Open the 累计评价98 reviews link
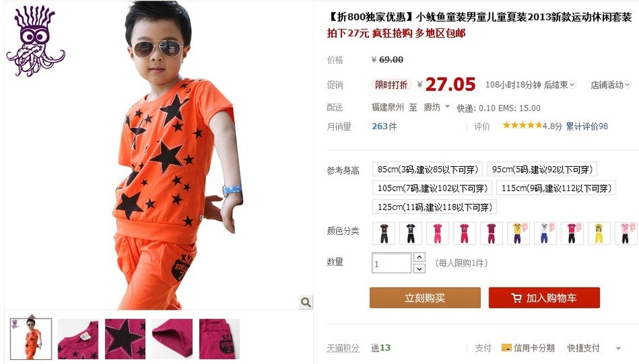Image resolution: width=639 pixels, height=364 pixels. coord(587,126)
